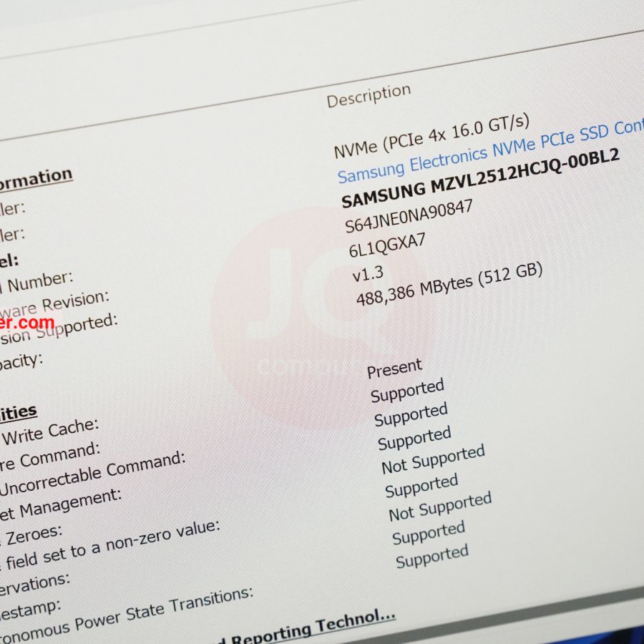
Task: Select the Management: row label
Action: pyautogui.click(x=71, y=504)
